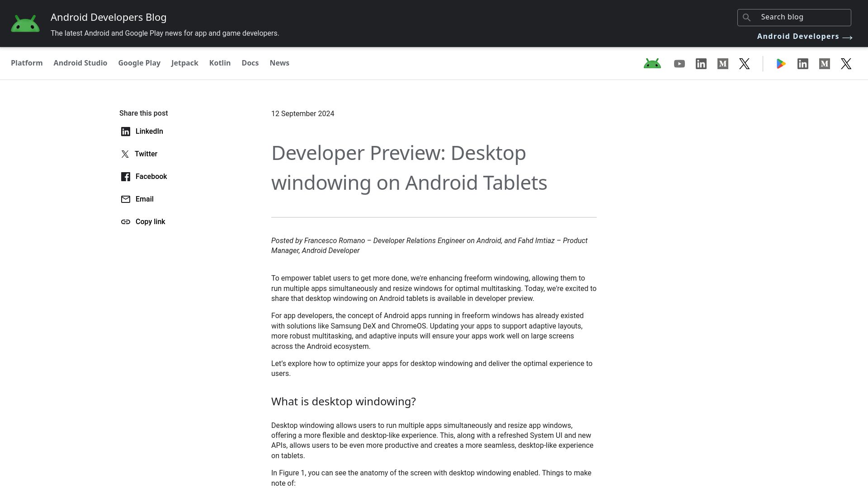Click the Posted by Francesco Romano byline
868x488 pixels.
pyautogui.click(x=429, y=245)
